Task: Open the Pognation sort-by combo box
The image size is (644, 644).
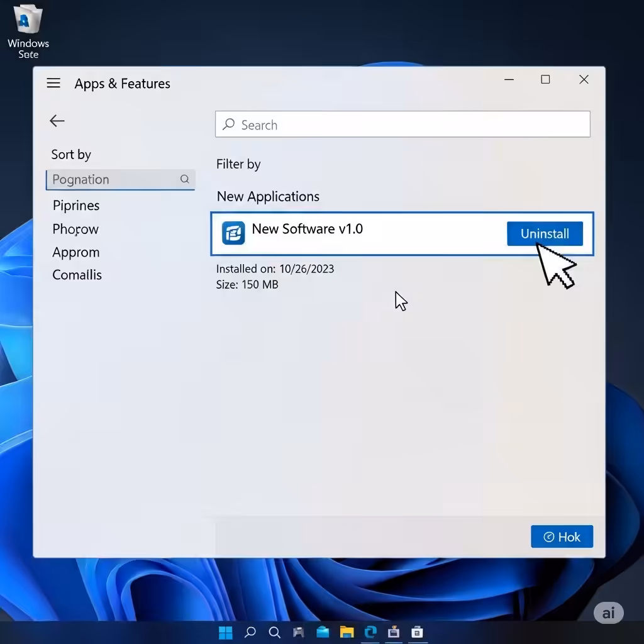Action: click(120, 179)
